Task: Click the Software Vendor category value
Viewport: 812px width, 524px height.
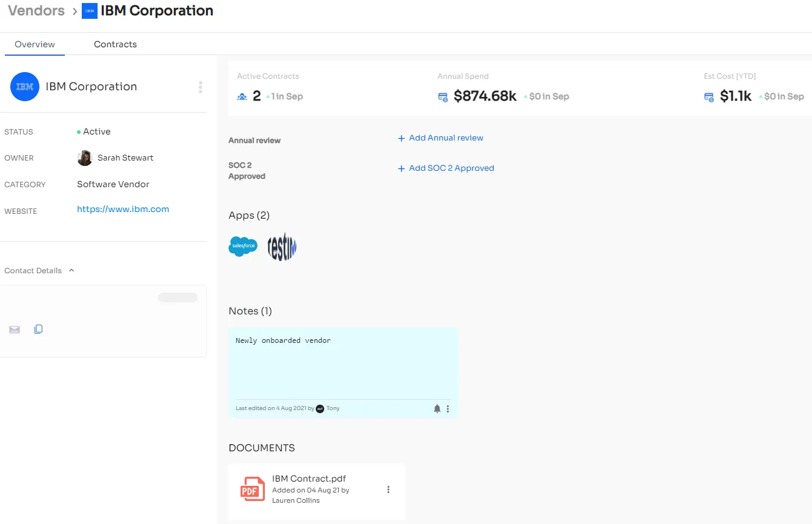Action: pos(113,184)
